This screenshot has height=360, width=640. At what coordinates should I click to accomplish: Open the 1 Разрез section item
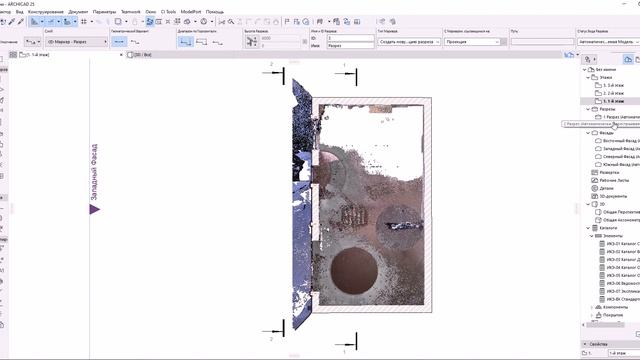(x=618, y=117)
